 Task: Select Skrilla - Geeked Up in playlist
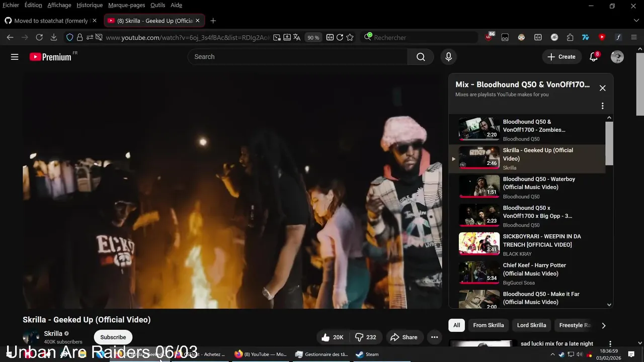tap(527, 159)
